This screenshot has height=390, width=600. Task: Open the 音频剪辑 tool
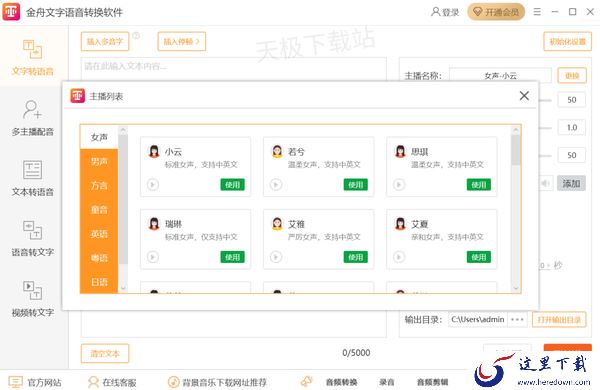432,382
